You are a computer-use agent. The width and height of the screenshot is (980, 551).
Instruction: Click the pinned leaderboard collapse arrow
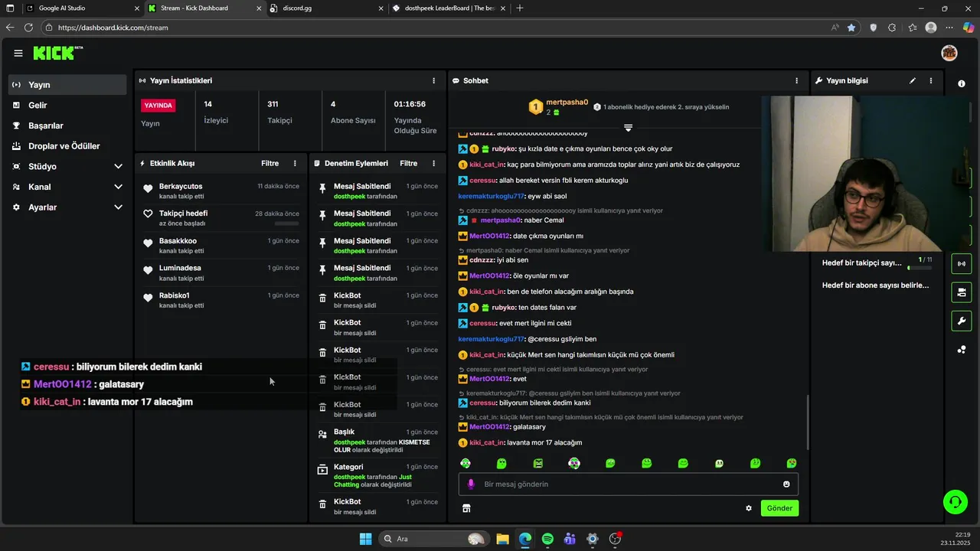pos(628,128)
